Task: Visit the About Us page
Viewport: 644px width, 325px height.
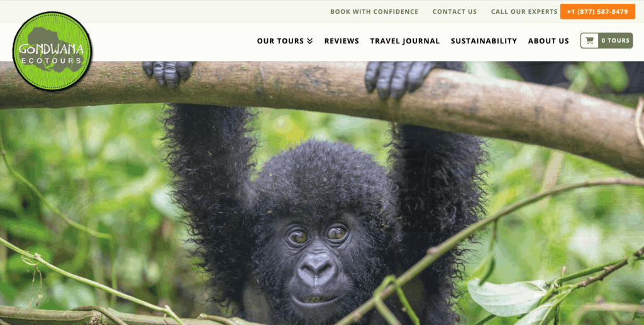Action: [x=548, y=41]
